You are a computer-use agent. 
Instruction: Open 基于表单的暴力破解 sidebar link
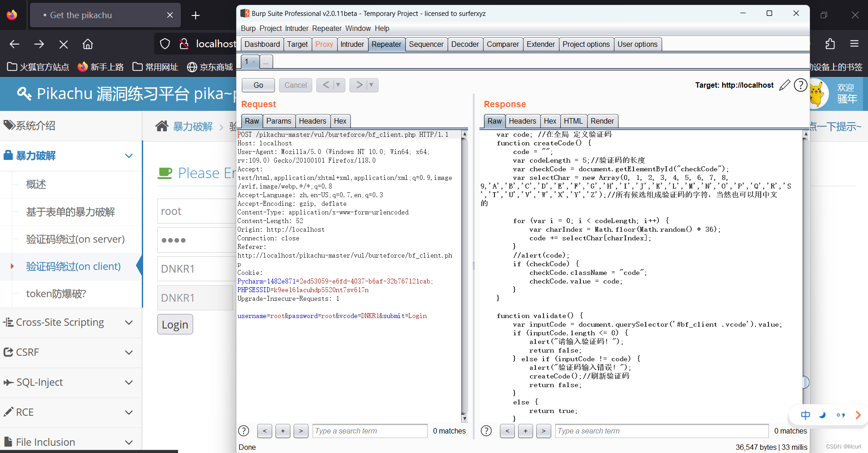pos(70,212)
